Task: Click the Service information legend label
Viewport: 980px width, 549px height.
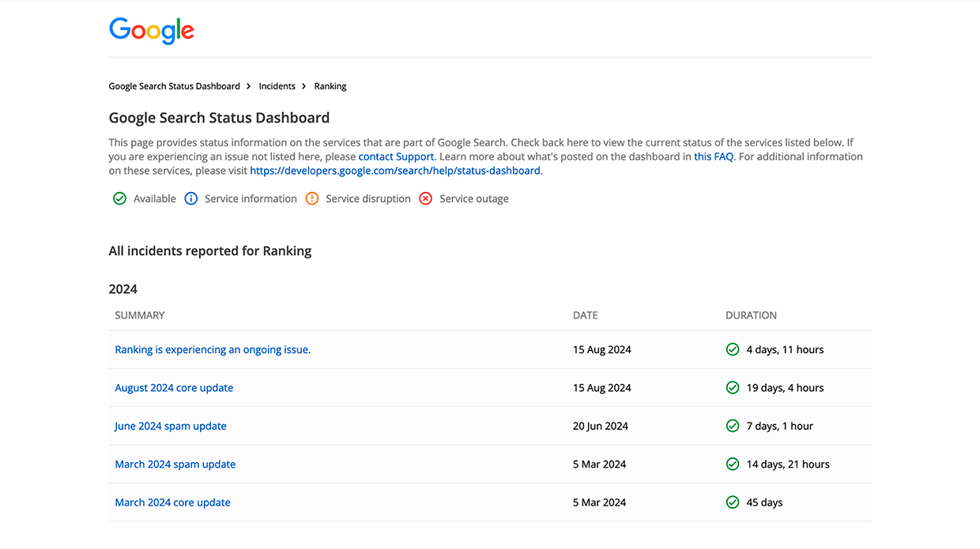Action: coord(251,199)
